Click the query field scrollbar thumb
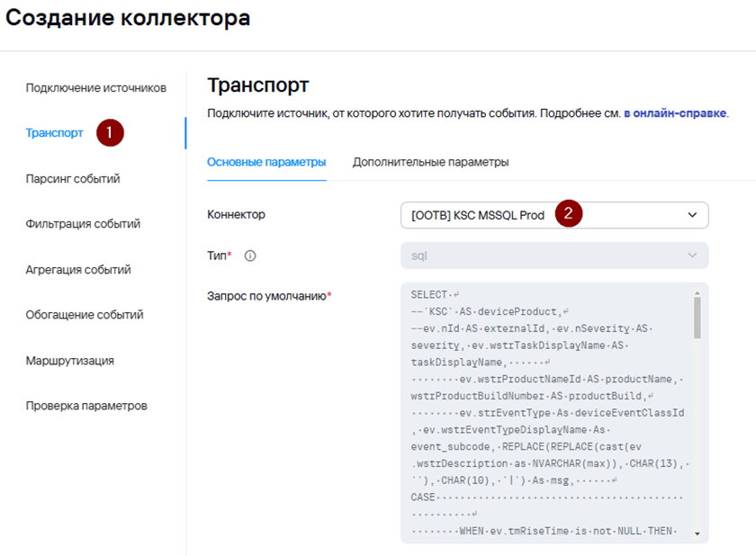The height and width of the screenshot is (556, 756). click(697, 318)
